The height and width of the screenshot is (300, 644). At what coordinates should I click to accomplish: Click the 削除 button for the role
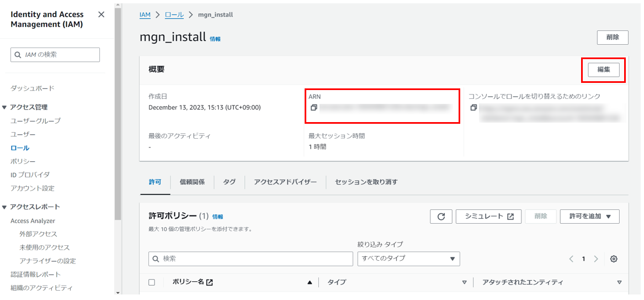pyautogui.click(x=613, y=37)
